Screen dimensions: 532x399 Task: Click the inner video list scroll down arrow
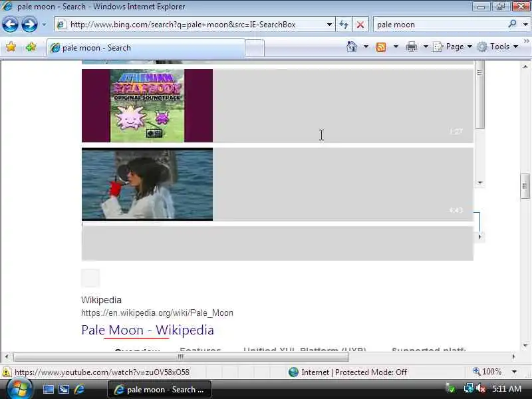[479, 182]
